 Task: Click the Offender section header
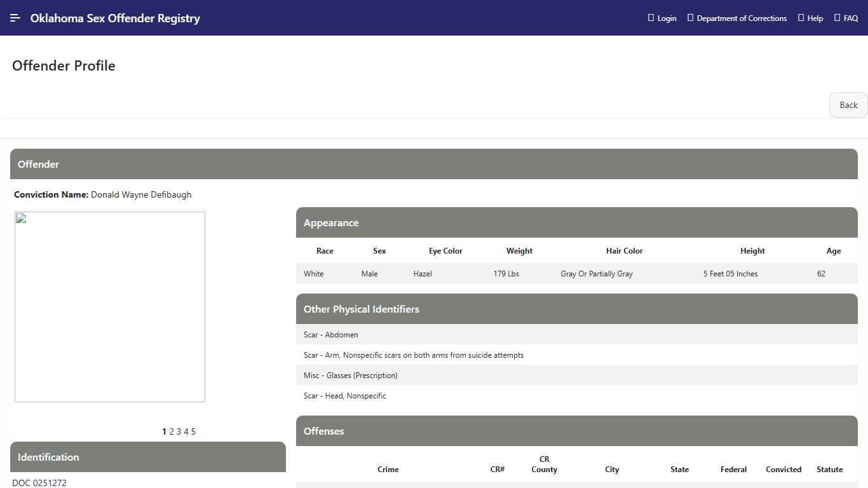38,164
